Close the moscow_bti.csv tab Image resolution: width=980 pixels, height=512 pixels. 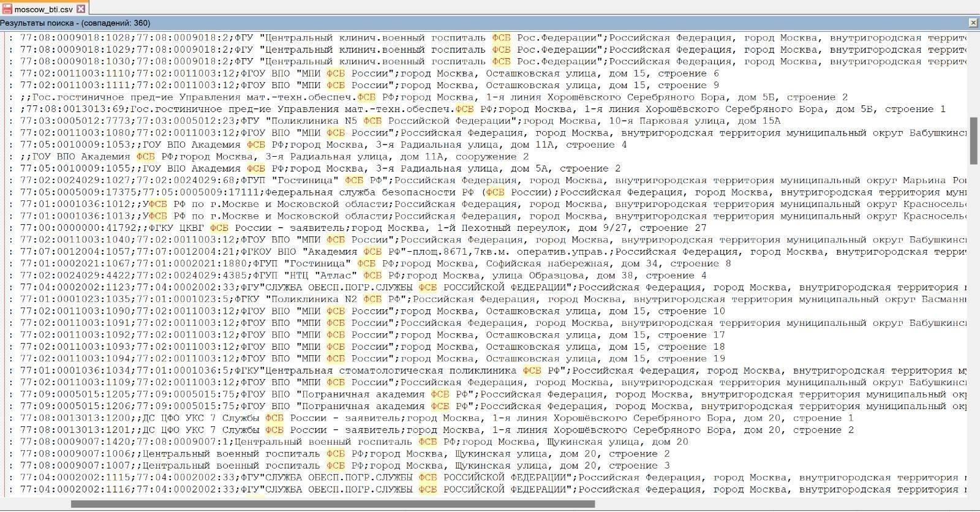[x=81, y=9]
